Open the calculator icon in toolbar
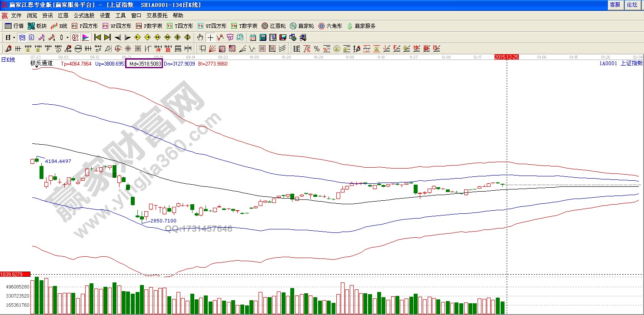 [x=263, y=37]
